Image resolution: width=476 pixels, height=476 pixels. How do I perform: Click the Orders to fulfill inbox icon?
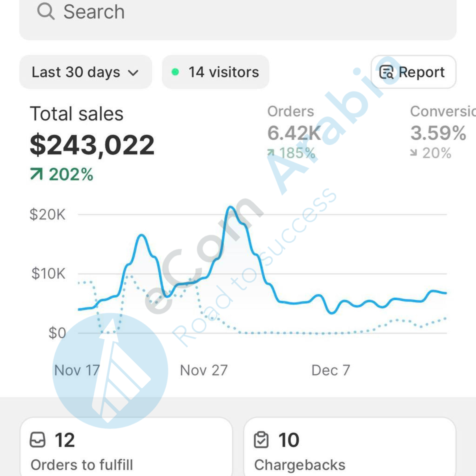pyautogui.click(x=37, y=440)
